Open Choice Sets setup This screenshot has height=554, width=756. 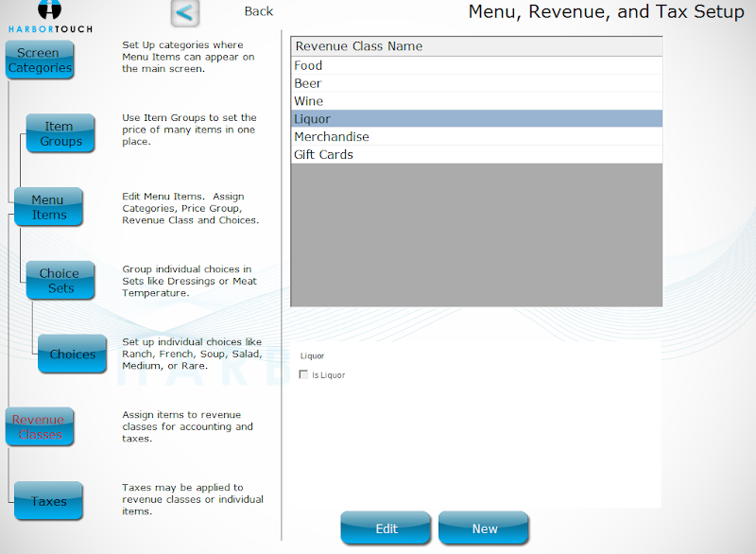pos(60,281)
